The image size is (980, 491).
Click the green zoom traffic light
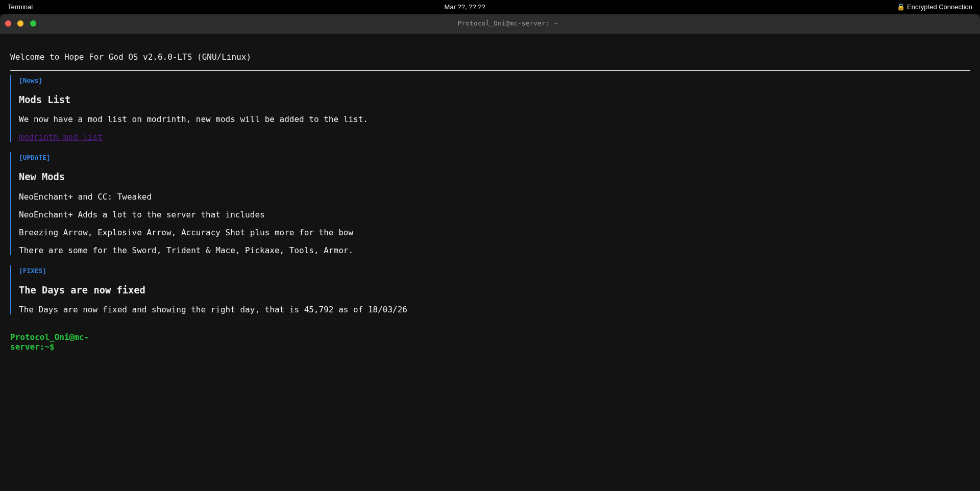pyautogui.click(x=33, y=23)
